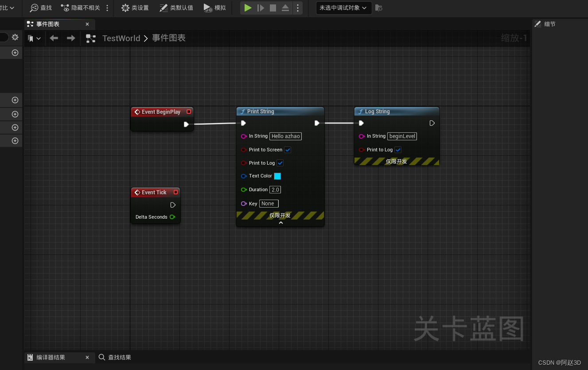The height and width of the screenshot is (370, 588).
Task: Click Log String exec input pin
Action: [361, 123]
